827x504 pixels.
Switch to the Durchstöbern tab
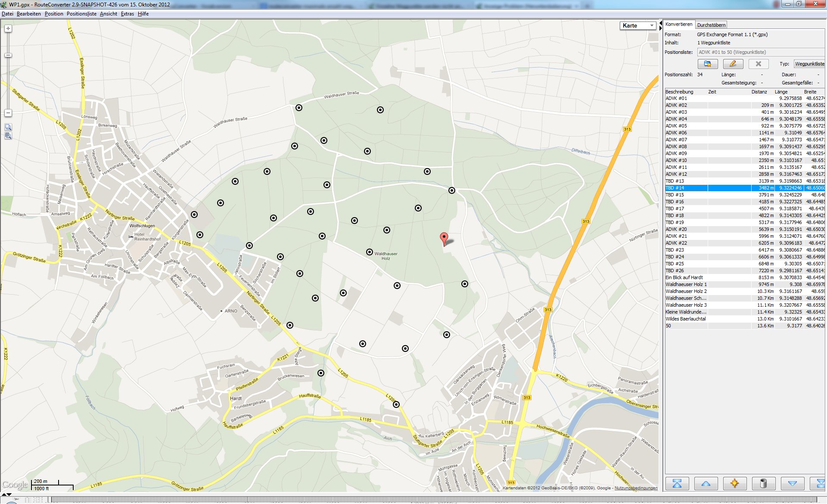click(711, 25)
